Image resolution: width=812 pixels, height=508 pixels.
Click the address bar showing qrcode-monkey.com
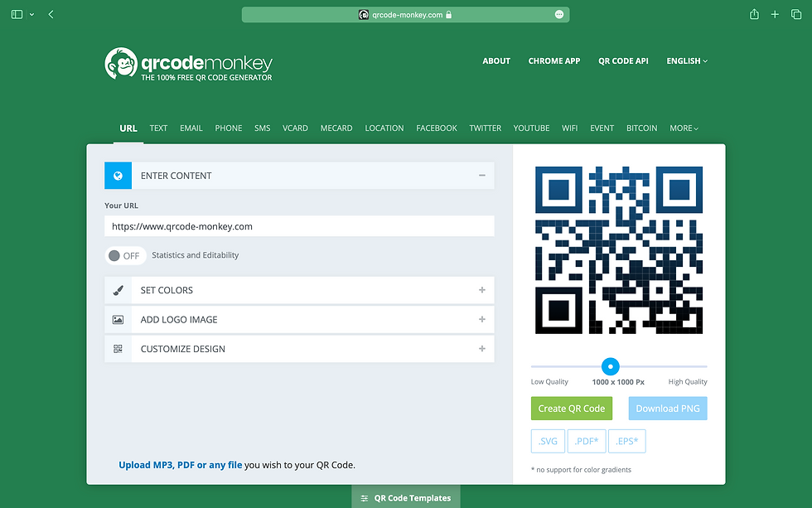point(405,14)
